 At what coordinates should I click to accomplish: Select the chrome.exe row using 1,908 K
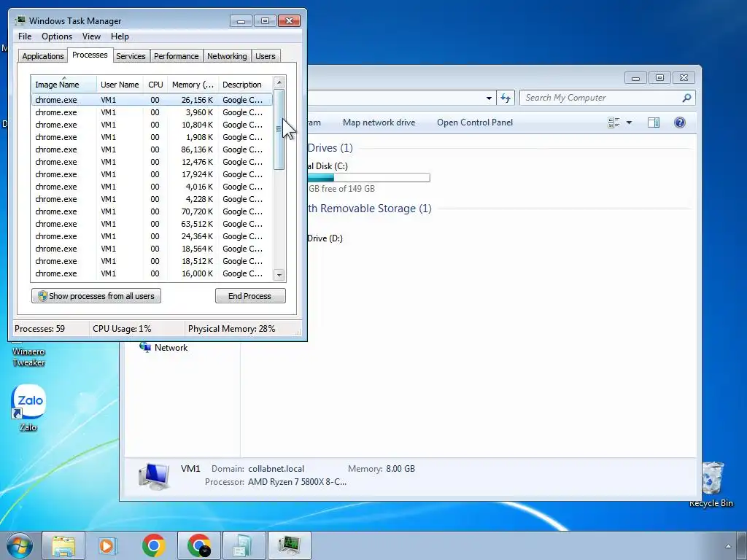pos(152,137)
